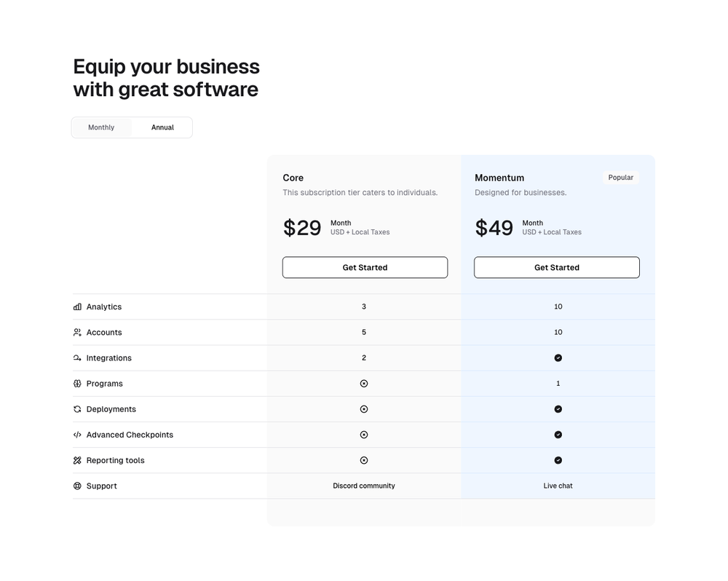Get Started with the Core plan

point(365,267)
